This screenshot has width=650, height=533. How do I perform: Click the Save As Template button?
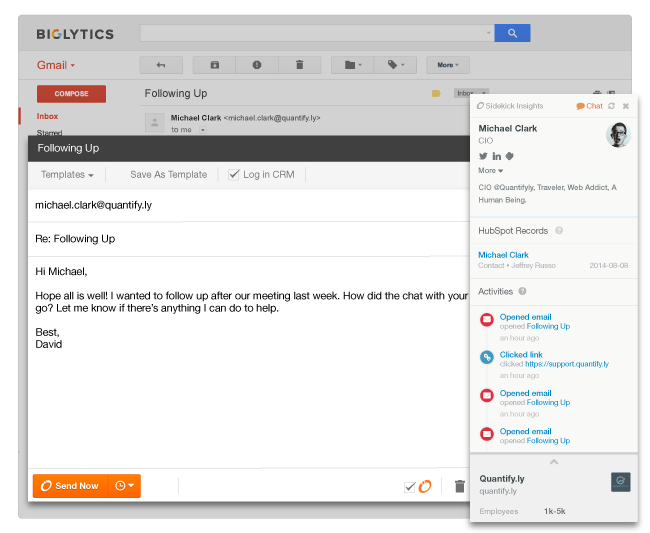click(168, 174)
